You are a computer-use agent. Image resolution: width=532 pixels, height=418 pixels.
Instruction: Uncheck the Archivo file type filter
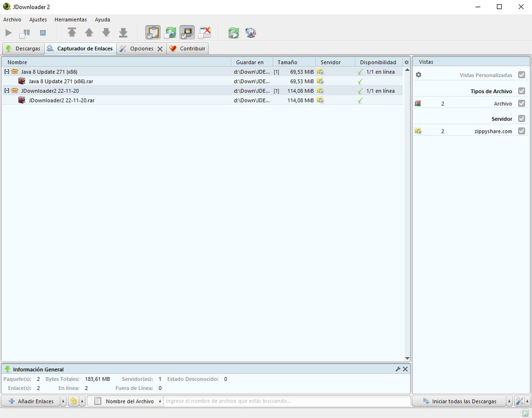(522, 103)
